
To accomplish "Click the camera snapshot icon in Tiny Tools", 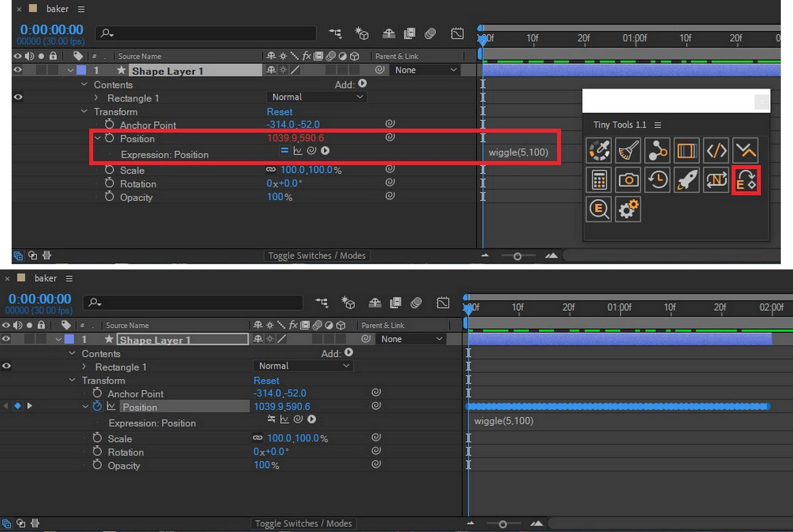I will pyautogui.click(x=628, y=180).
